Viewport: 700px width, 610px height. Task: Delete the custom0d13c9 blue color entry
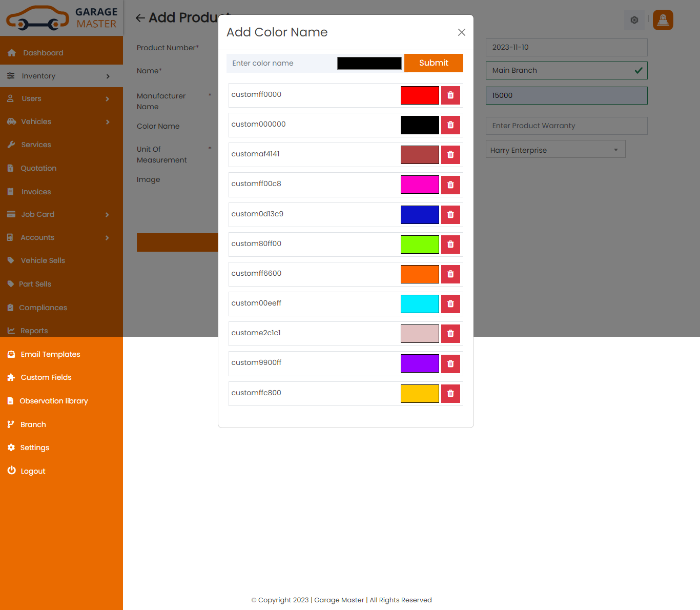pyautogui.click(x=450, y=215)
